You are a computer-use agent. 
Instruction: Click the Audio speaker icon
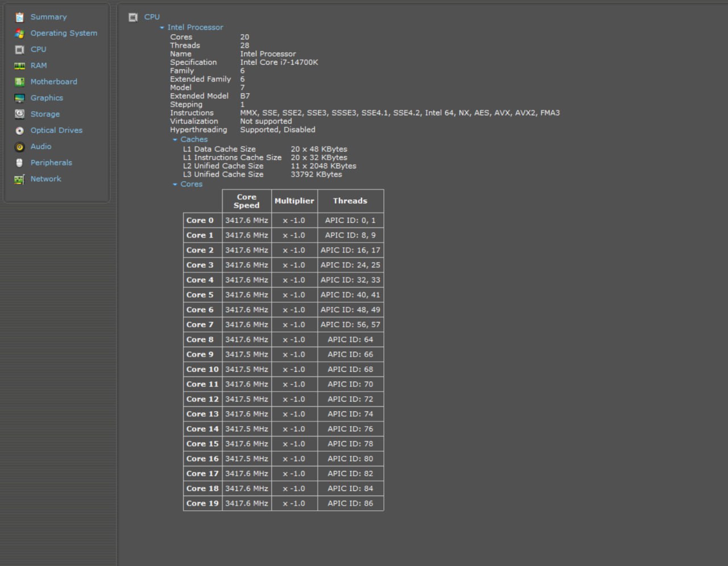tap(20, 147)
